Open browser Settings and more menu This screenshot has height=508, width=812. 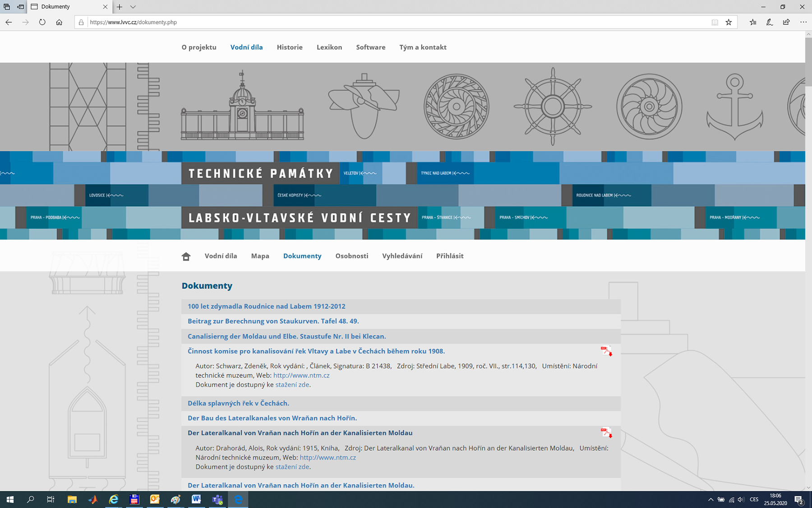(803, 22)
